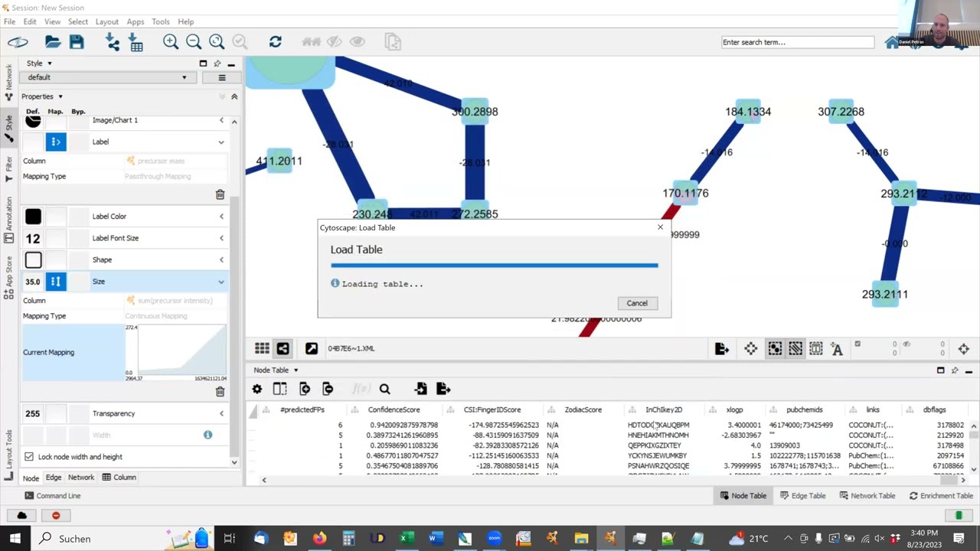Expand the Image/Chart 1 property
Image resolution: width=980 pixels, height=551 pixels.
tap(221, 120)
